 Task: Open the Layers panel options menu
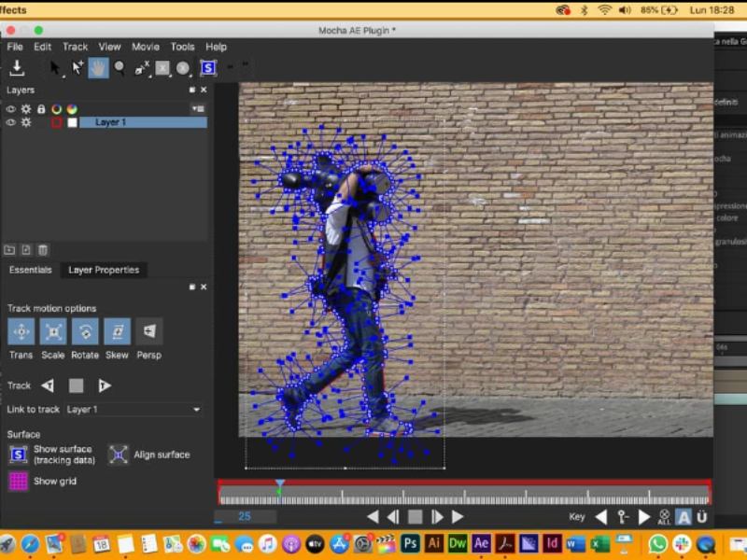click(x=197, y=109)
